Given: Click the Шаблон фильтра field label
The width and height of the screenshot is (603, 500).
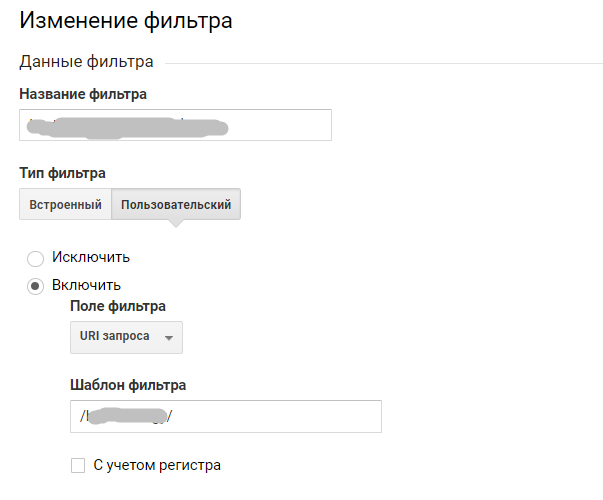Looking at the screenshot, I should coord(128,385).
